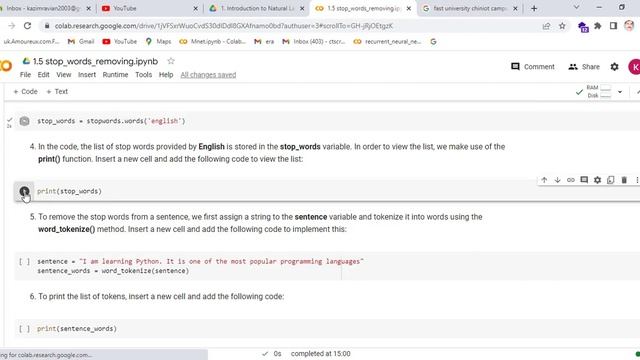640x360 pixels.
Task: Open the era bookmark
Action: point(264,42)
